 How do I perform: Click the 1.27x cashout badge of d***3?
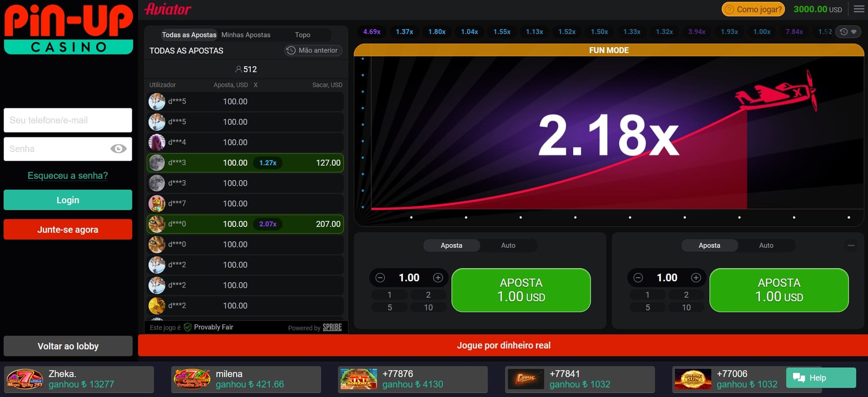click(x=268, y=163)
